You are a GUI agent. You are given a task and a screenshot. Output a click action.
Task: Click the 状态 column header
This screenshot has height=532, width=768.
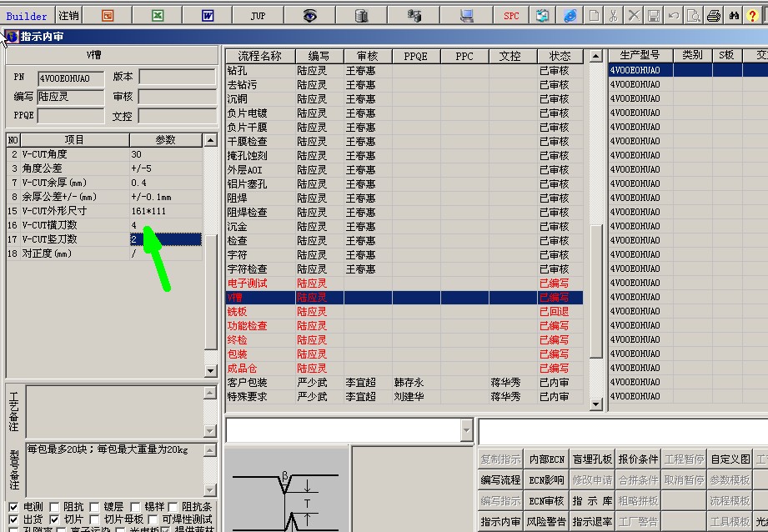tap(560, 57)
